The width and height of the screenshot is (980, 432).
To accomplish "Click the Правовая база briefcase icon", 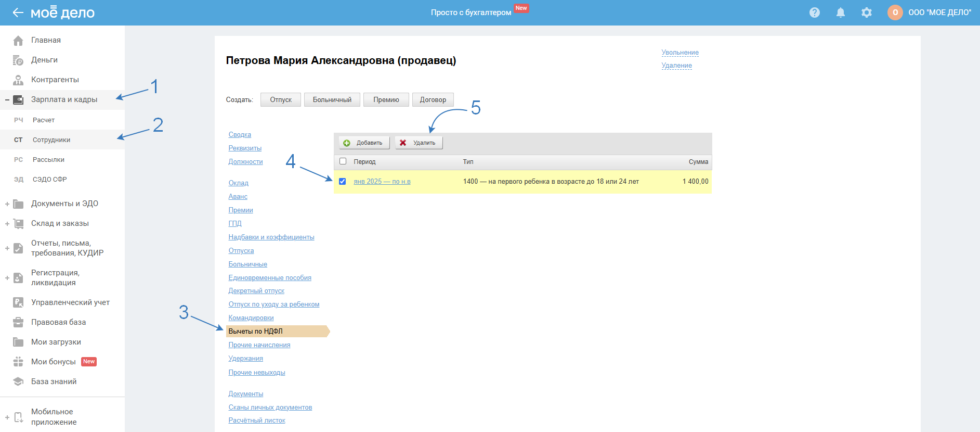I will [18, 322].
